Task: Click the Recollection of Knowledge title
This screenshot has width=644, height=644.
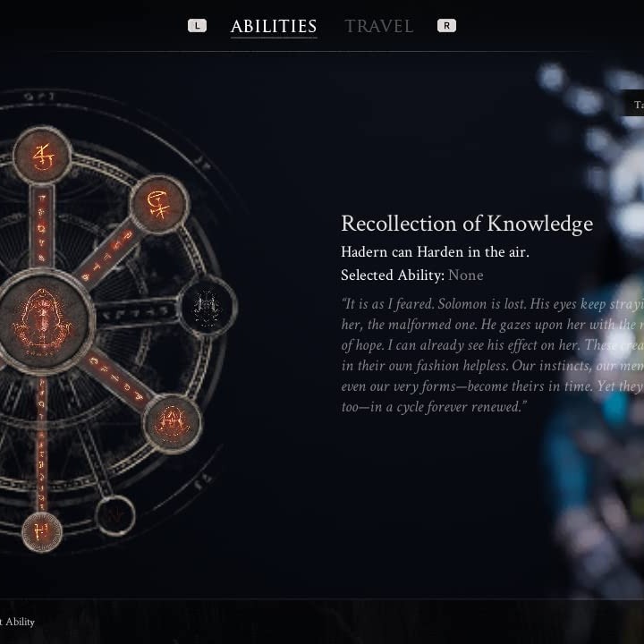Action: [467, 224]
